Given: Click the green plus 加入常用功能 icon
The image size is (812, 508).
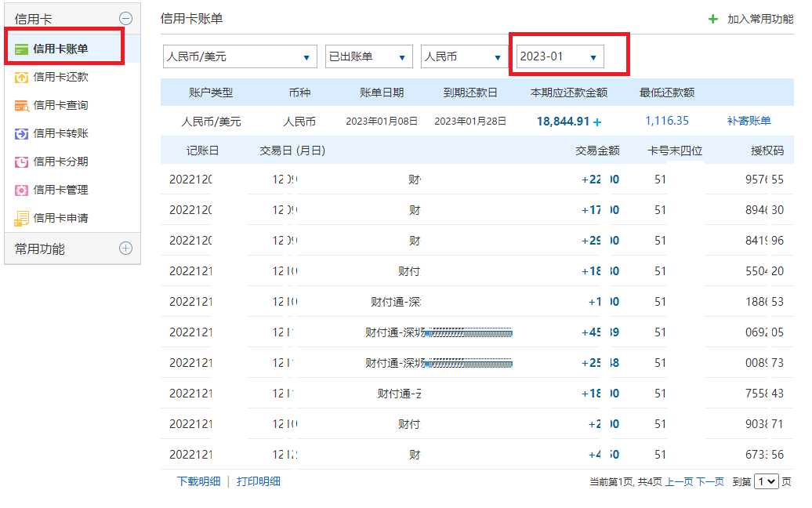Looking at the screenshot, I should (x=712, y=19).
